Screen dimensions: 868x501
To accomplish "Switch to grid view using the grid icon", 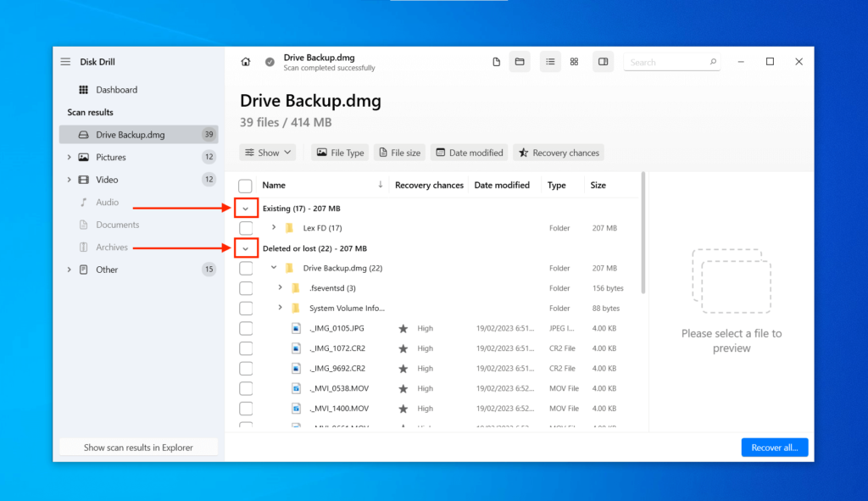I will click(x=575, y=61).
